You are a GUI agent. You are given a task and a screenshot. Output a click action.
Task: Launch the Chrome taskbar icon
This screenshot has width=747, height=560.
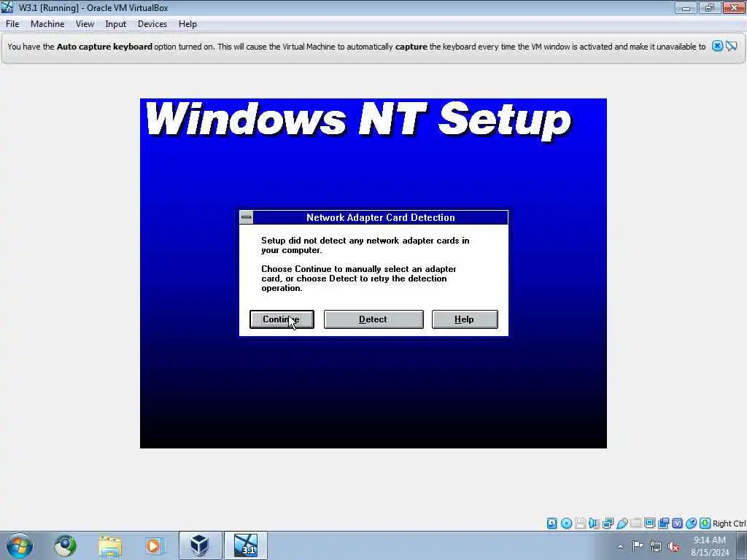[x=65, y=545]
